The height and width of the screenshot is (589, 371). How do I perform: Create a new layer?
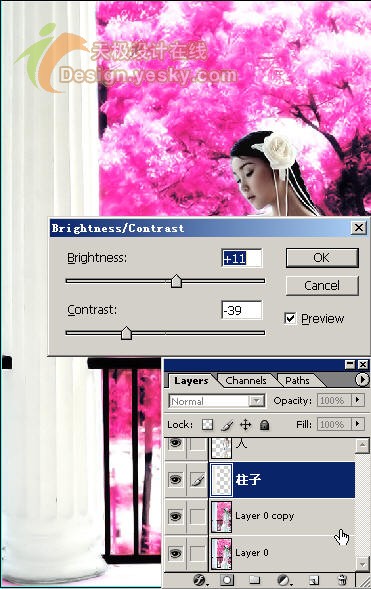click(314, 580)
